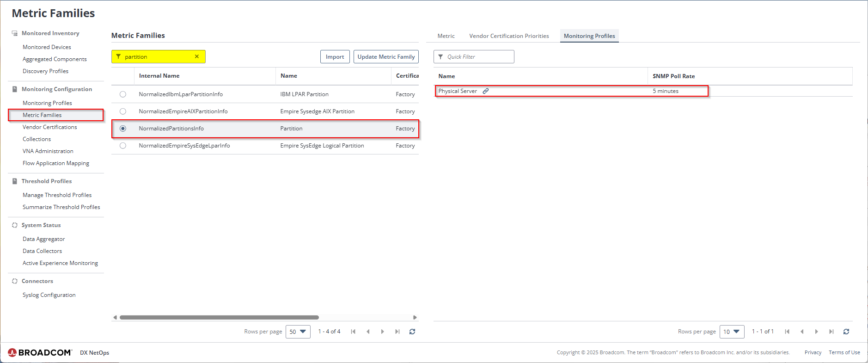
Task: Select the NormalizedEmpireAIXPartitionInfo radio button
Action: (123, 111)
